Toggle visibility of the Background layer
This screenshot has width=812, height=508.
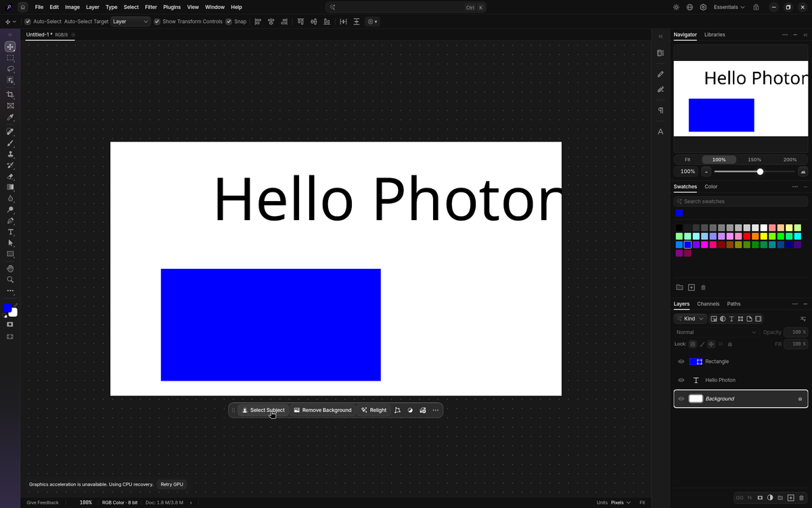(681, 399)
